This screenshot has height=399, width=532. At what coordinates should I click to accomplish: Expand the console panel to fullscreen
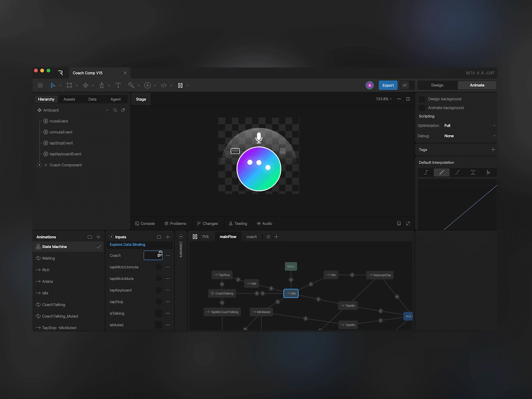408,223
